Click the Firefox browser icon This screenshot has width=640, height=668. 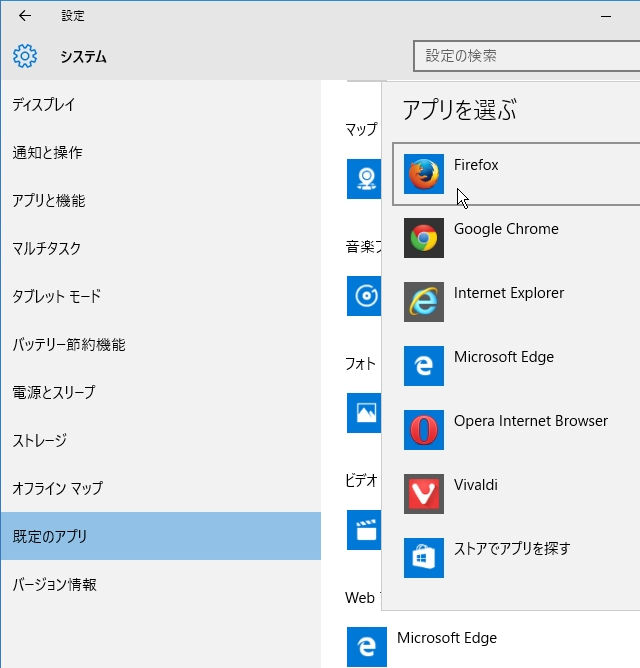click(424, 174)
